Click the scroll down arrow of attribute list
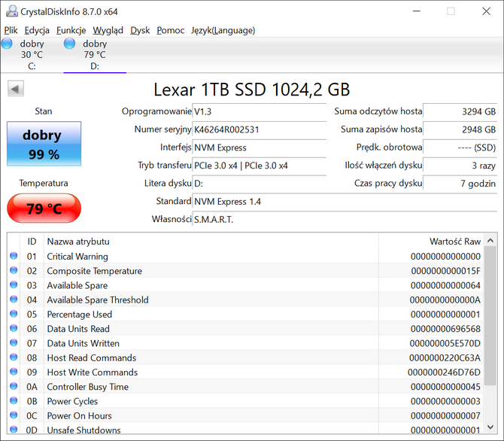 coord(490,427)
